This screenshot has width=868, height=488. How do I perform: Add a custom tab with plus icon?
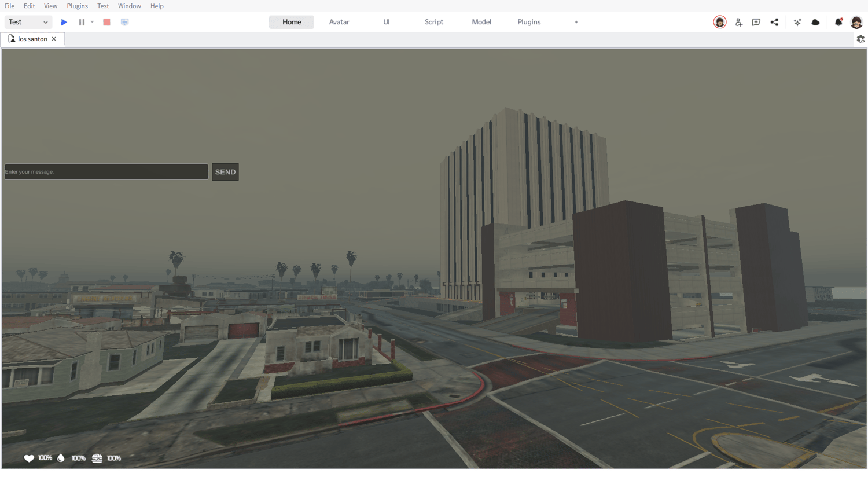(x=576, y=22)
